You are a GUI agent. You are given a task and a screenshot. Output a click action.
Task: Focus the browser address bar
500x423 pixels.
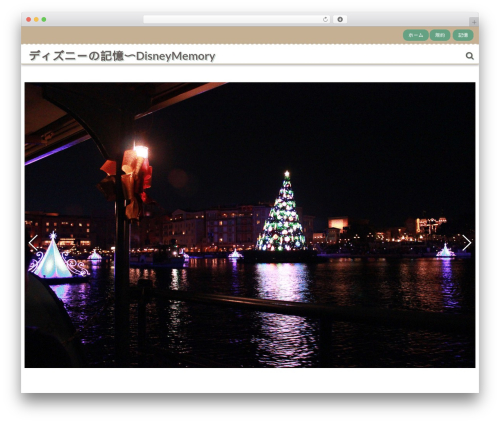coord(236,19)
